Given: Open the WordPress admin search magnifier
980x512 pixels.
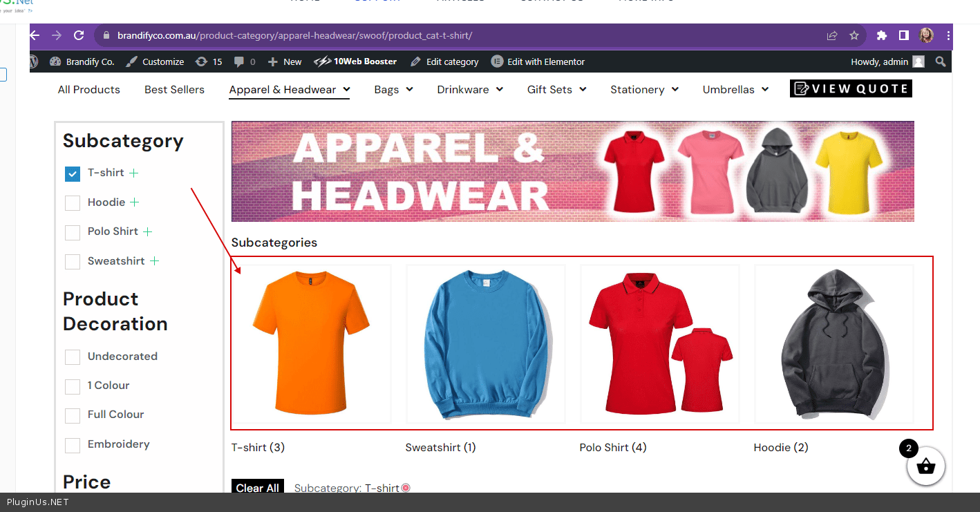Looking at the screenshot, I should [940, 61].
